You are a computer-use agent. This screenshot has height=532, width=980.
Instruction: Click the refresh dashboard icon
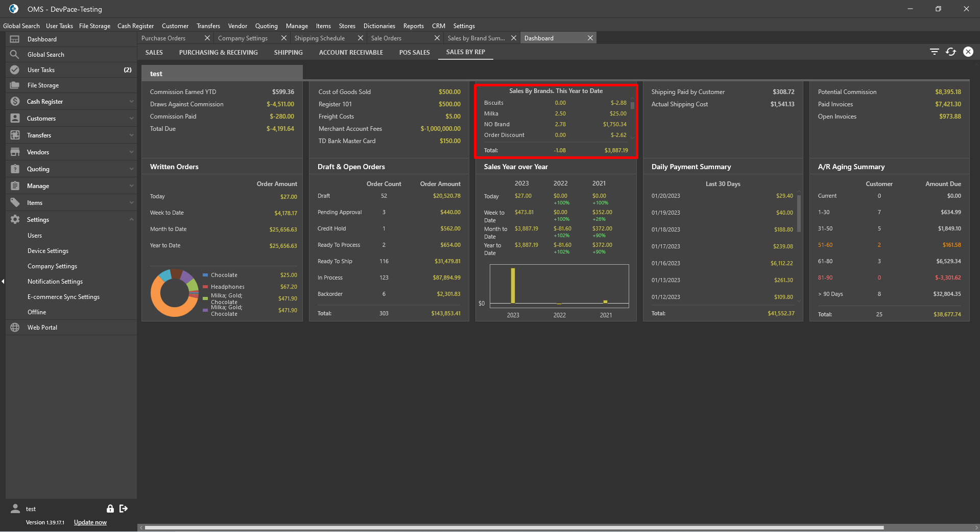[x=950, y=52]
